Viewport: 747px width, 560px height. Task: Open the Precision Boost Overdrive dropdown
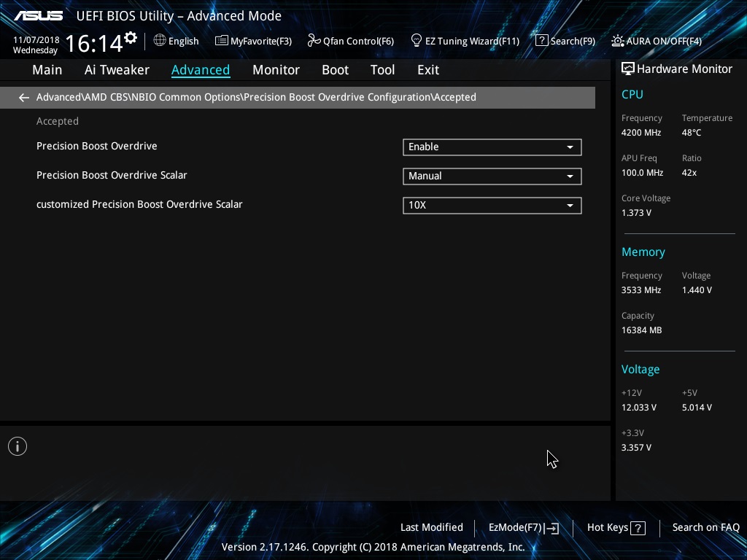click(492, 147)
